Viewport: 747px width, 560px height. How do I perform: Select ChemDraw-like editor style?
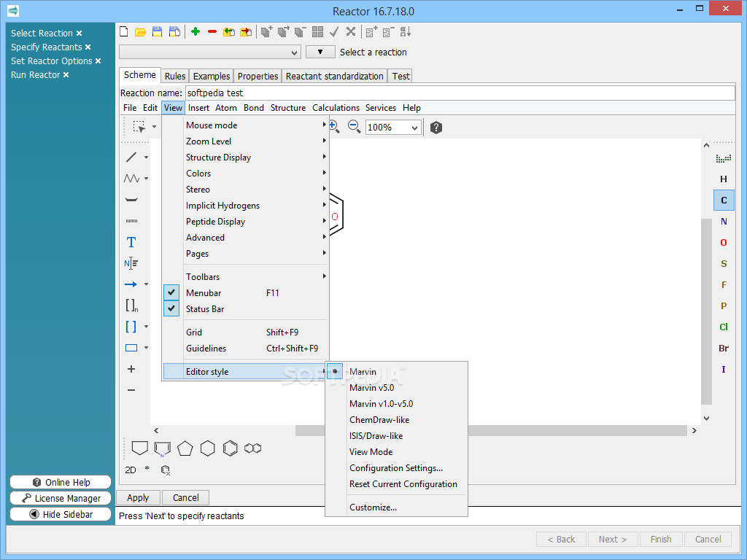point(396,420)
